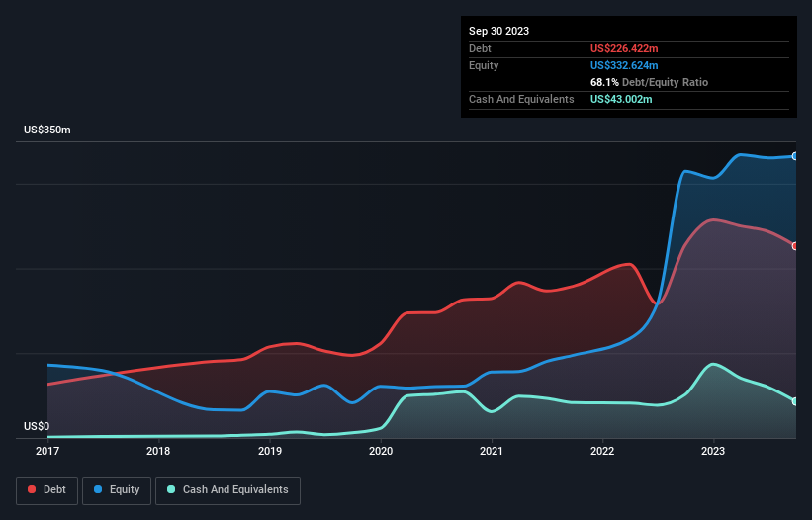The image size is (812, 520).
Task: Click the US$332.624m equity value
Action: click(624, 65)
